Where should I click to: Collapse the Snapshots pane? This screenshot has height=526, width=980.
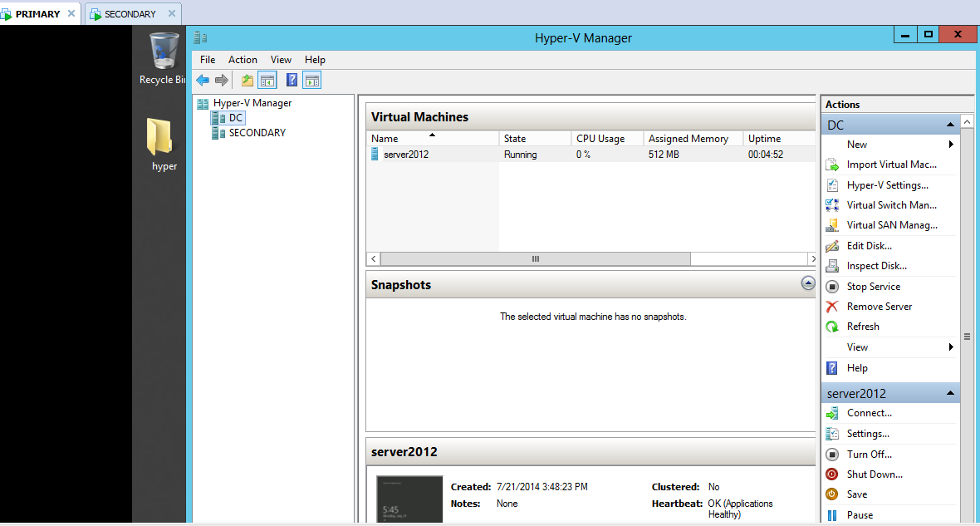point(807,283)
